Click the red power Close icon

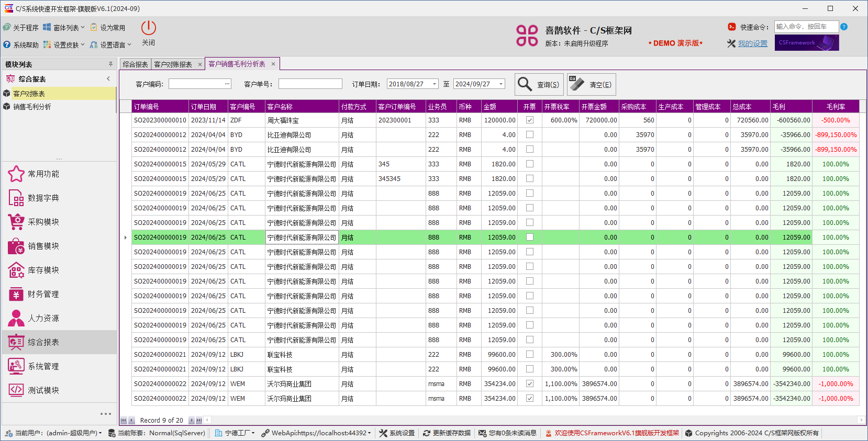click(x=149, y=28)
